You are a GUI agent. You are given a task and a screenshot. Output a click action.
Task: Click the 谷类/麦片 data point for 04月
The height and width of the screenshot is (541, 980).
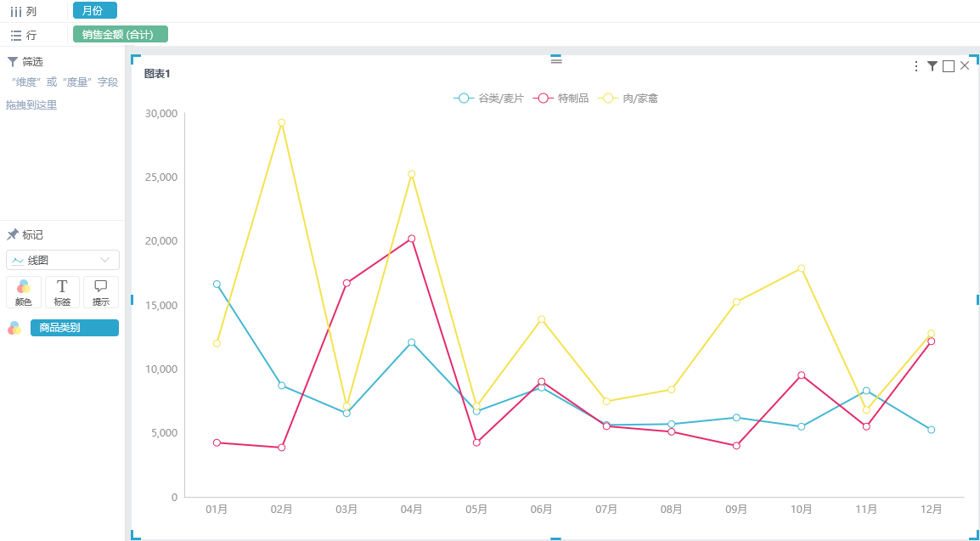click(x=411, y=342)
